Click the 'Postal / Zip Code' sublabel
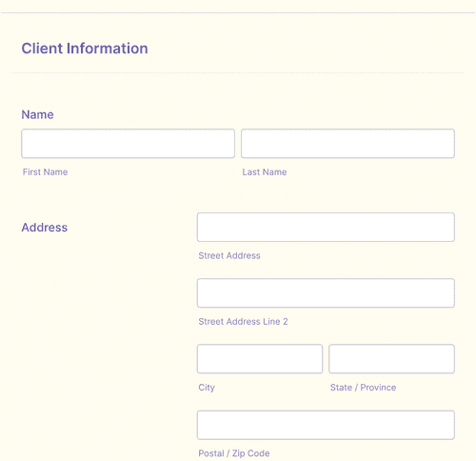Image resolution: width=476 pixels, height=461 pixels. 234,453
